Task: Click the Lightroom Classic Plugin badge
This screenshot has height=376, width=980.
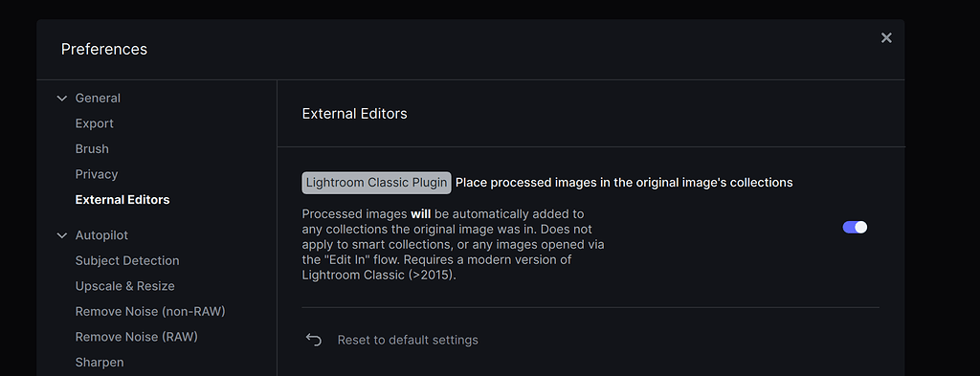Action: coord(376,183)
